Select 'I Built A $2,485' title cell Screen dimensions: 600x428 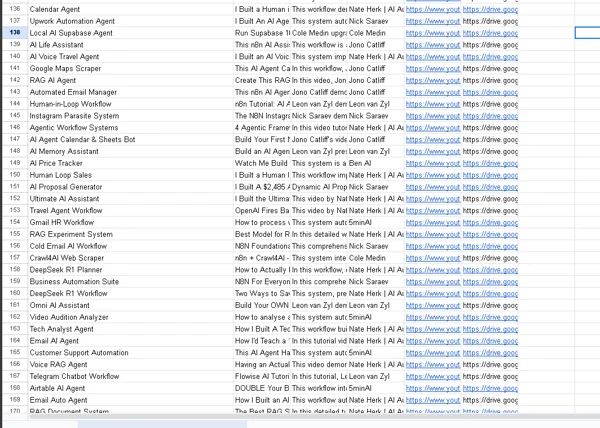point(262,187)
